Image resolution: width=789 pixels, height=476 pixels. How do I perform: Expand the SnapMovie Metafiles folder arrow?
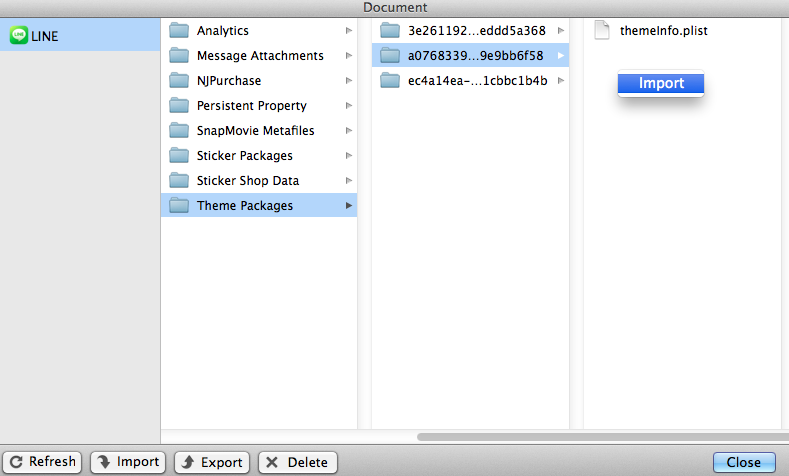(349, 131)
